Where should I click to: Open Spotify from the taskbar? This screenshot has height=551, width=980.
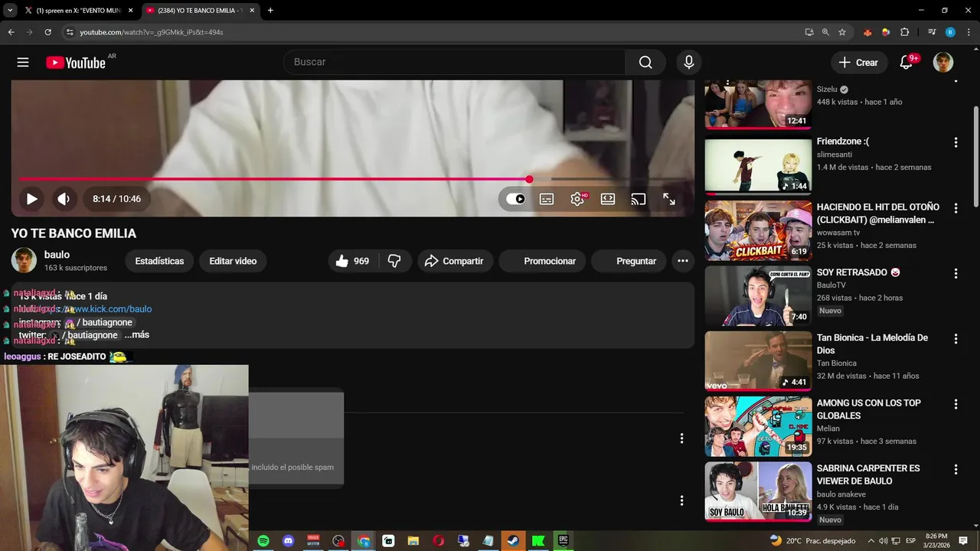point(263,541)
